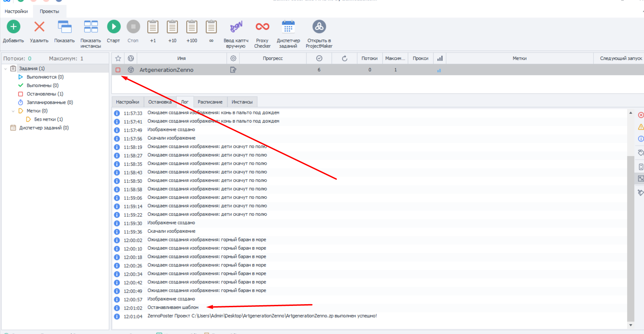Click the Метки column header
Viewport: 644px width, 334px height.
[x=519, y=58]
